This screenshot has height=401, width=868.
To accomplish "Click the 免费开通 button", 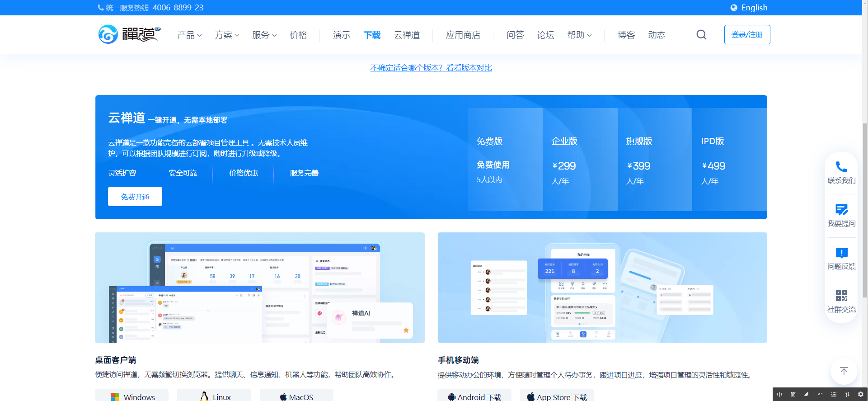I will pyautogui.click(x=135, y=197).
